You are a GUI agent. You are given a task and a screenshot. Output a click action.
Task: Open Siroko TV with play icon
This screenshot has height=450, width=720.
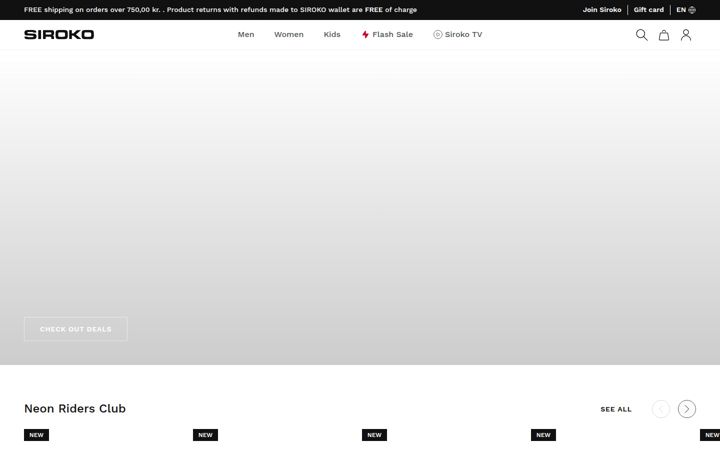(x=457, y=34)
